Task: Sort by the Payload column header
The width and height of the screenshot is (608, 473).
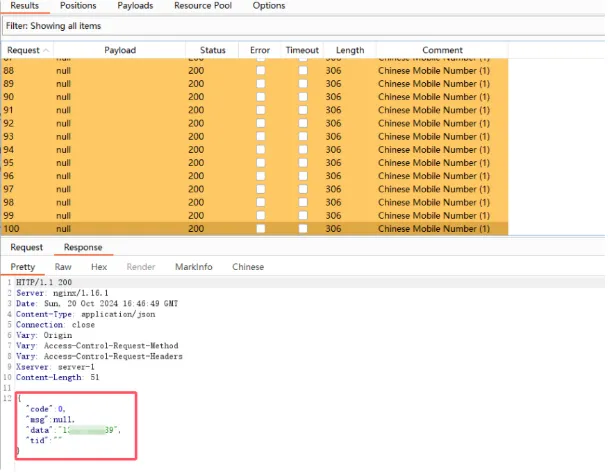Action: click(x=120, y=50)
